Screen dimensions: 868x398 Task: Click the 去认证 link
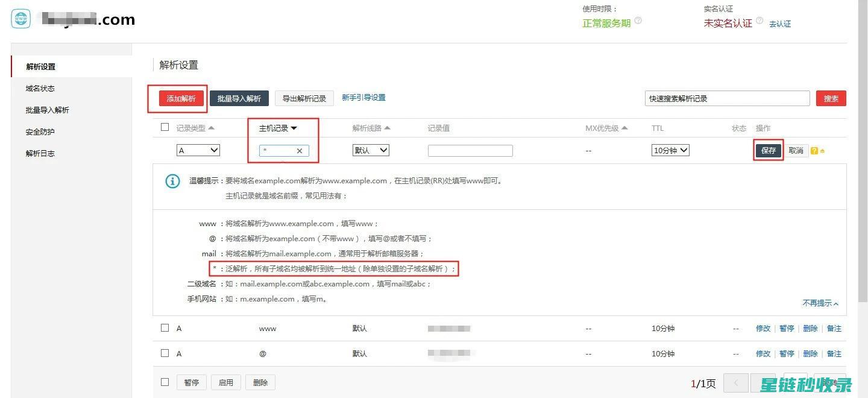point(780,24)
